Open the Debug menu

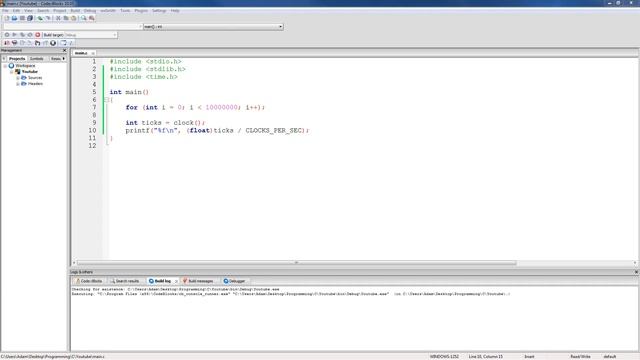pos(90,11)
